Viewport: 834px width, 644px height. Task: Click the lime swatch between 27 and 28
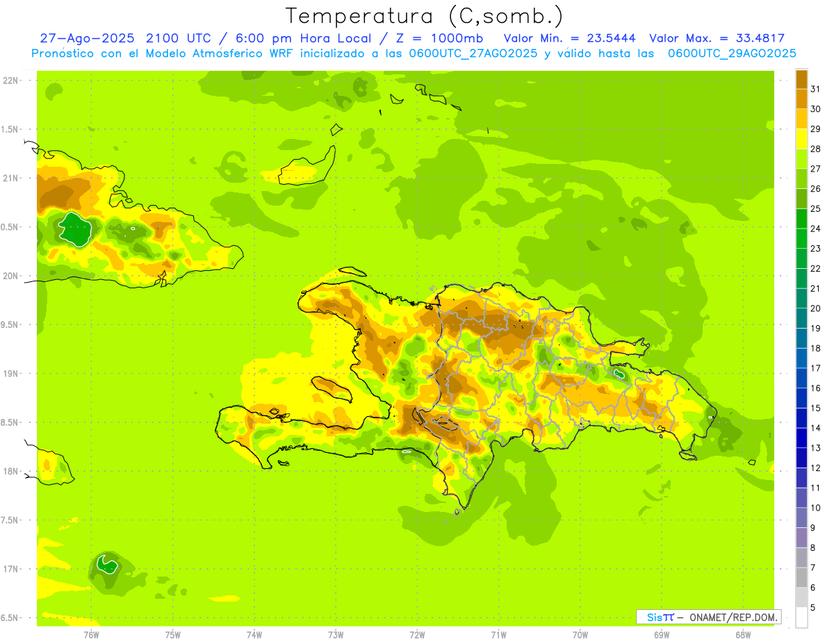801,158
